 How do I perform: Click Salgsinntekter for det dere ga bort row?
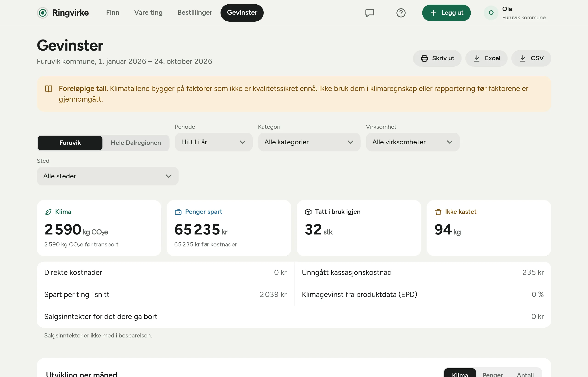pos(294,317)
